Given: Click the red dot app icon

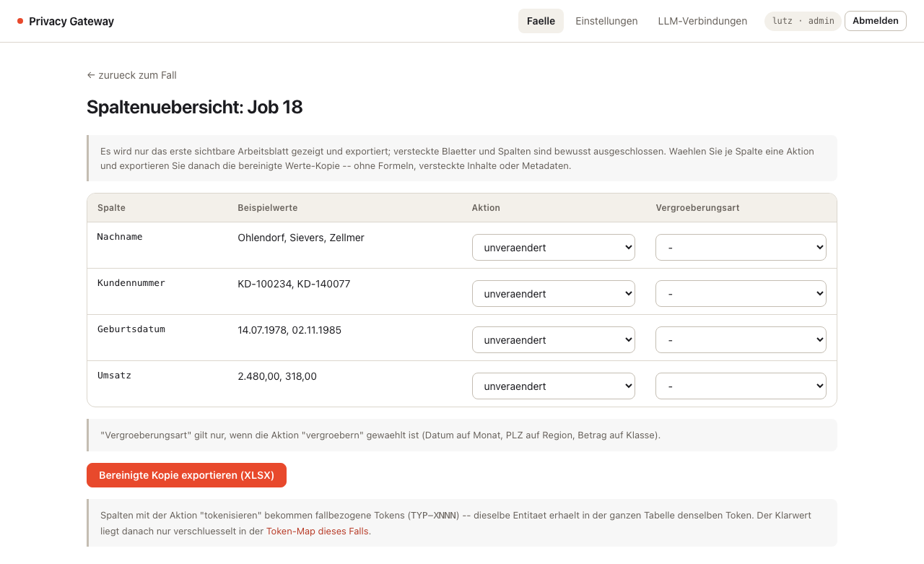Looking at the screenshot, I should (20, 22).
